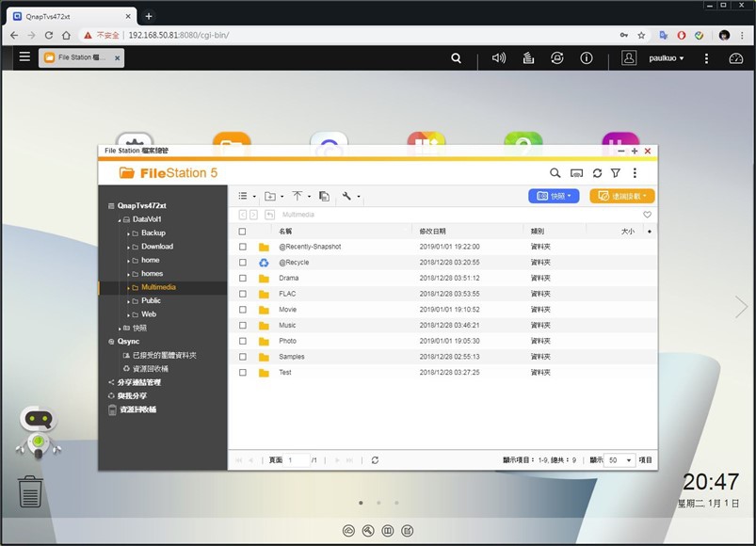Click the copy icon in File Station toolbar
The height and width of the screenshot is (546, 756).
325,196
